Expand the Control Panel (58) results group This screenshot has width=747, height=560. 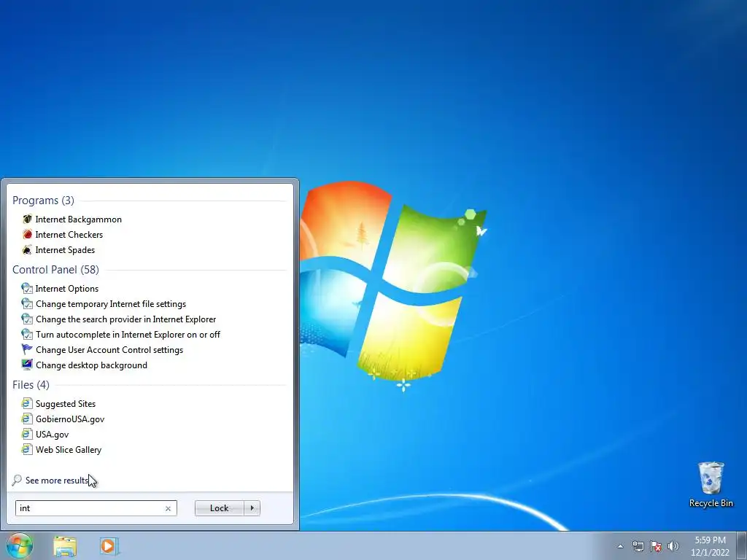55,270
